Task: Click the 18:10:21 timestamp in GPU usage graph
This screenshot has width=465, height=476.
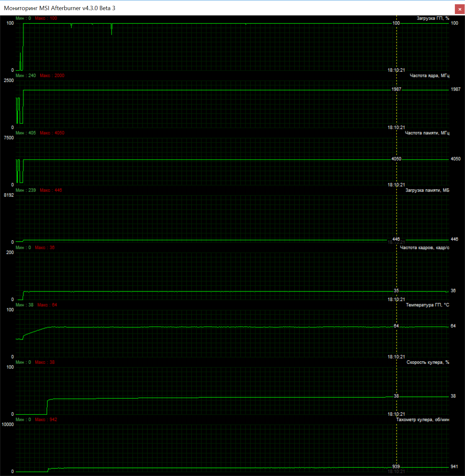Action: [x=396, y=70]
